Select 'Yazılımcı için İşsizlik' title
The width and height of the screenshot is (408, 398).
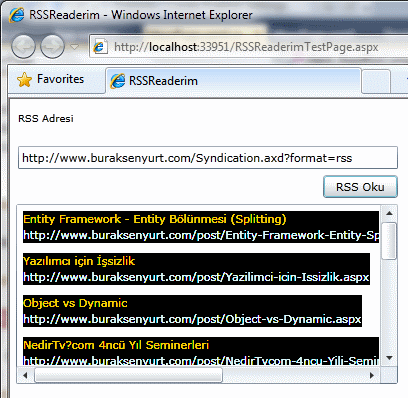tap(79, 261)
